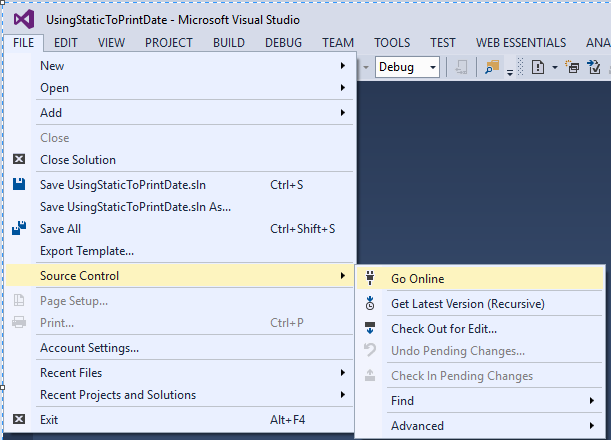Click Save UsingStaticToPrintDate.sln floppy icon

[x=18, y=185]
